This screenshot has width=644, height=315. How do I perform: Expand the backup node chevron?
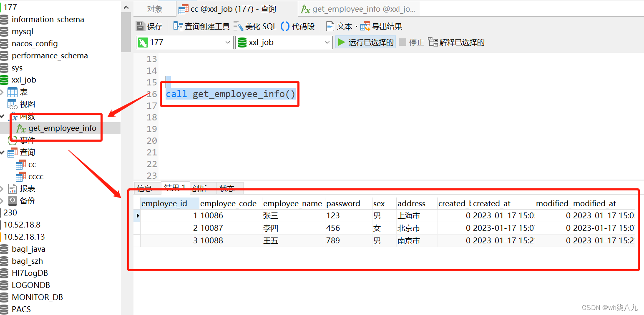click(x=2, y=201)
